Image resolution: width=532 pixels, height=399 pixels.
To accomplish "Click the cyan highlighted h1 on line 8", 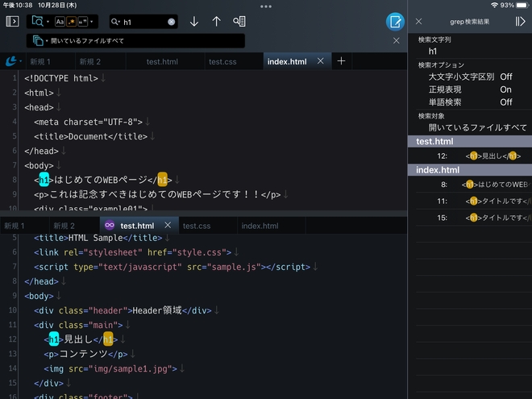I will [x=44, y=180].
